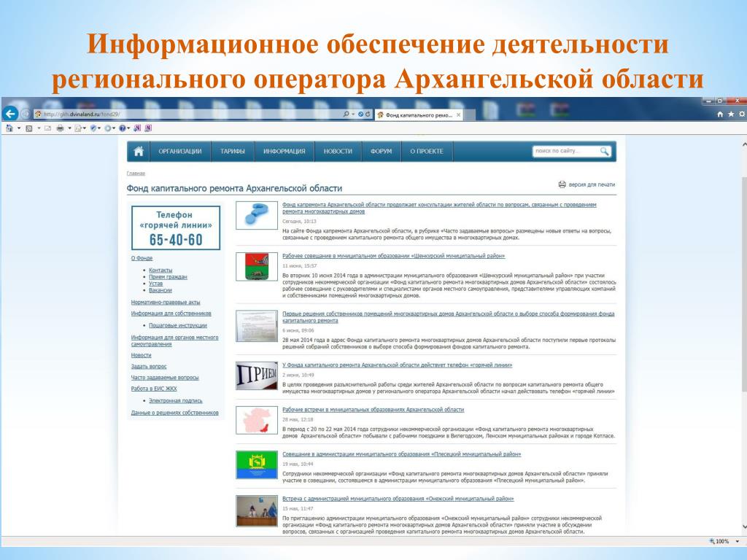The image size is (747, 560).
Task: Click the scrollbar up arrow
Action: pos(743,144)
